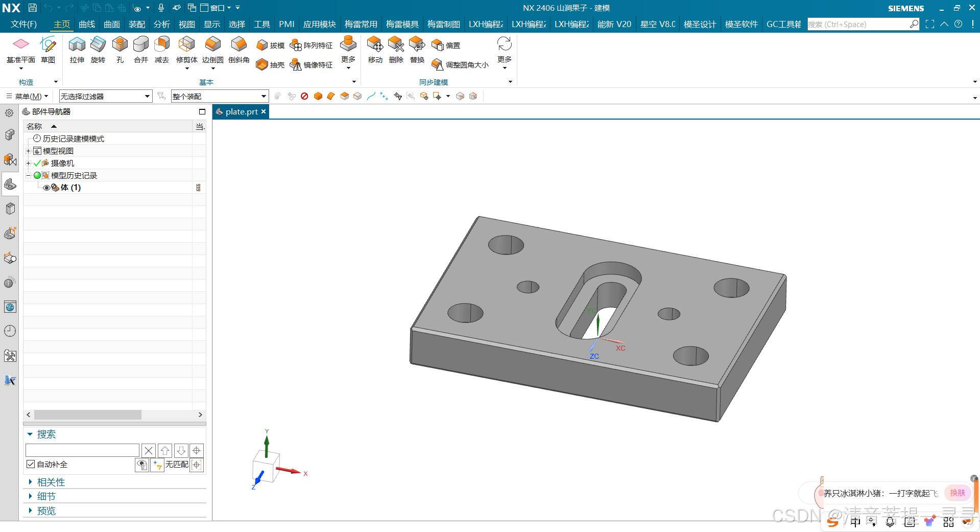This screenshot has height=532, width=980.
Task: Select the 旋转 revolve tool
Action: pos(98,50)
